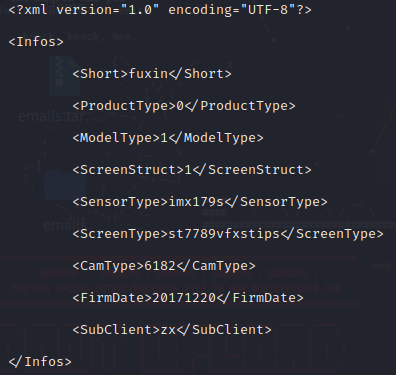The image size is (396, 375).
Task: Click the SubClient value zx
Action: tap(168, 330)
